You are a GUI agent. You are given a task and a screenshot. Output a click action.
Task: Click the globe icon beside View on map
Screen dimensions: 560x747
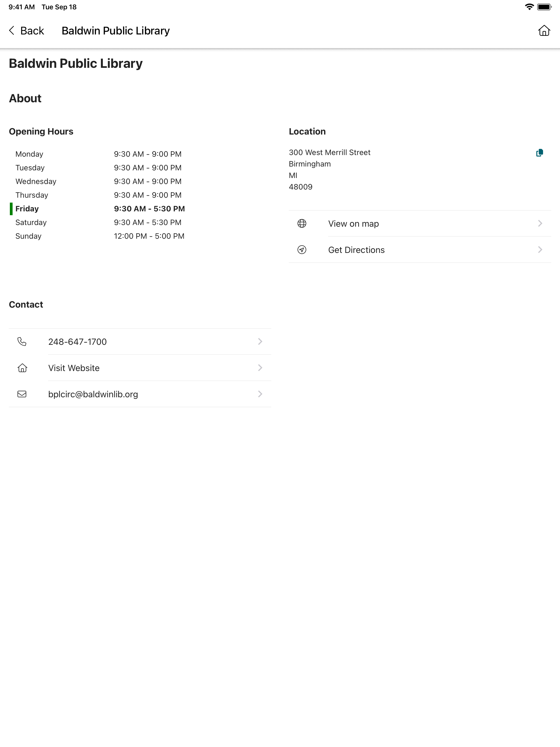coord(302,224)
